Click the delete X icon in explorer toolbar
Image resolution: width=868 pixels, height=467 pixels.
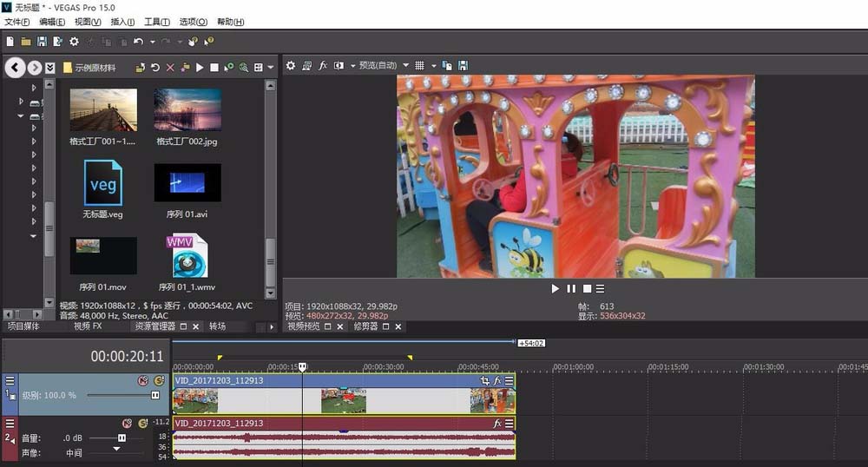170,67
